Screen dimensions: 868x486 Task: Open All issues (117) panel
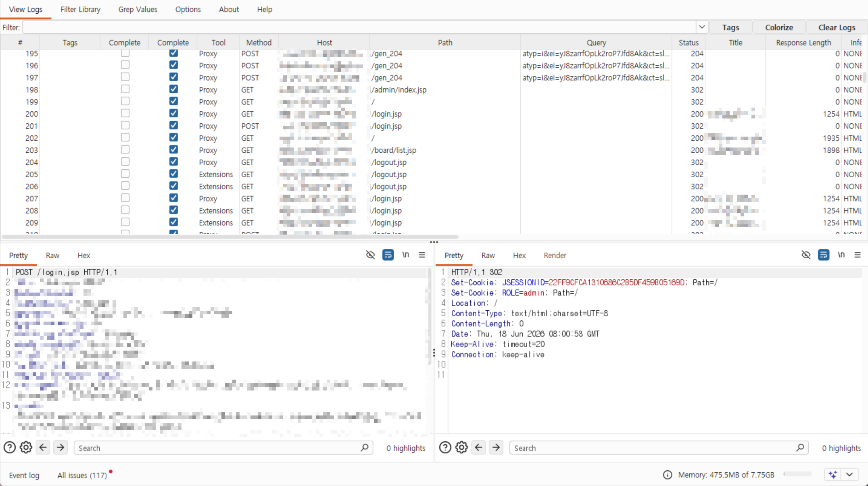pos(82,475)
